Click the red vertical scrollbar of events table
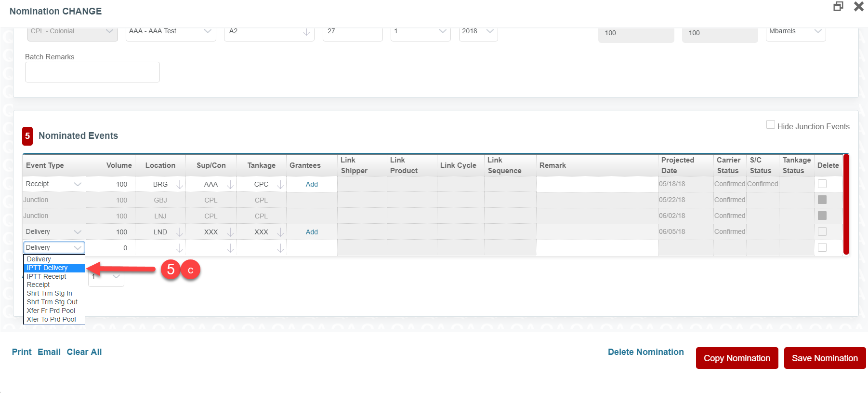The image size is (868, 393). 846,204
